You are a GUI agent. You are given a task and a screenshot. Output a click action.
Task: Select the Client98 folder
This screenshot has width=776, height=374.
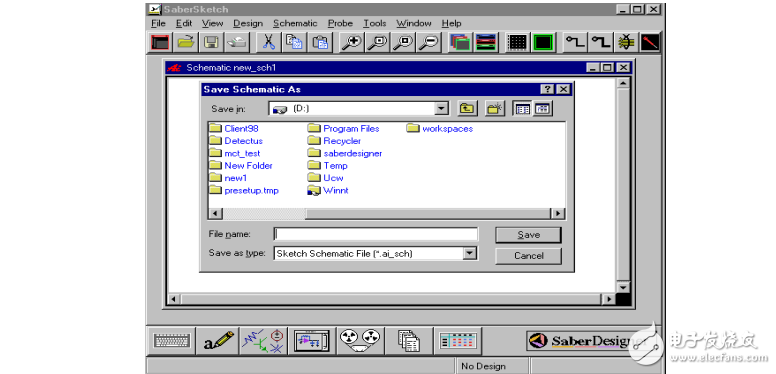click(x=234, y=129)
